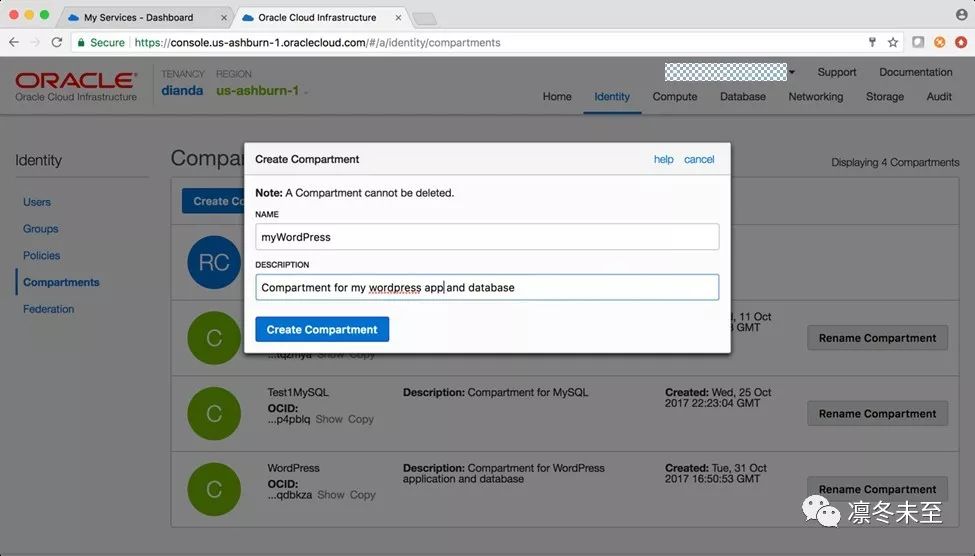Click the blue Create Compartment dialog button

(x=322, y=329)
